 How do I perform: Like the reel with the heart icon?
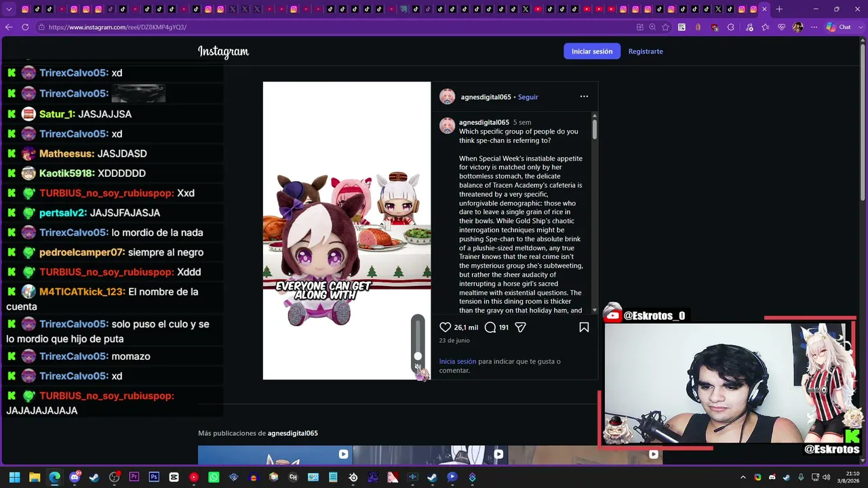coord(446,327)
